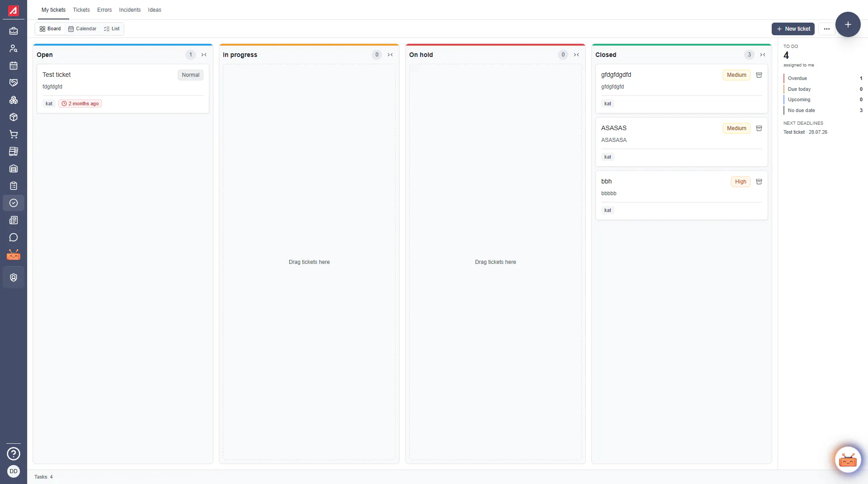Open the bus-like sidebar icon below the shopping cart
Image resolution: width=868 pixels, height=484 pixels.
tap(14, 151)
